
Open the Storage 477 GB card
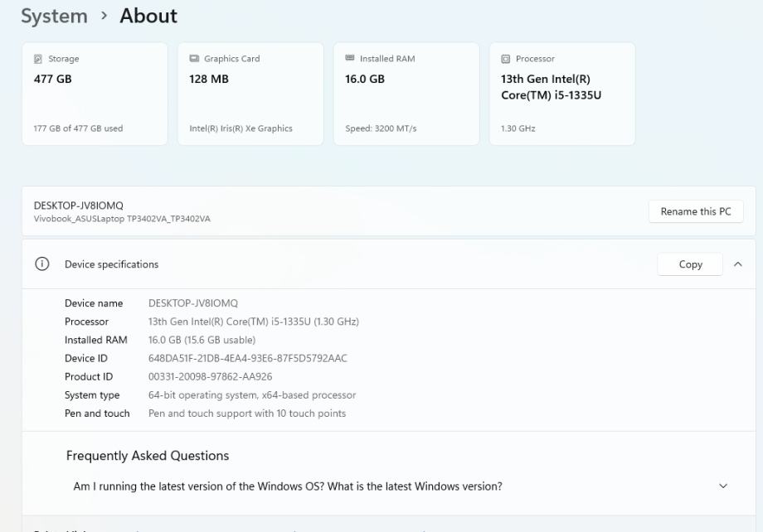click(x=95, y=94)
